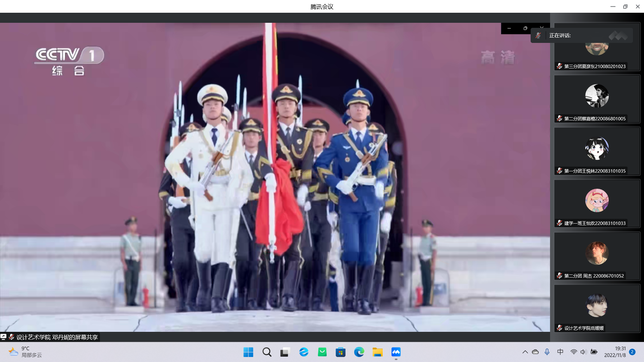644x362 pixels.
Task: Toggle the system tray microphone indicator
Action: [x=547, y=352]
